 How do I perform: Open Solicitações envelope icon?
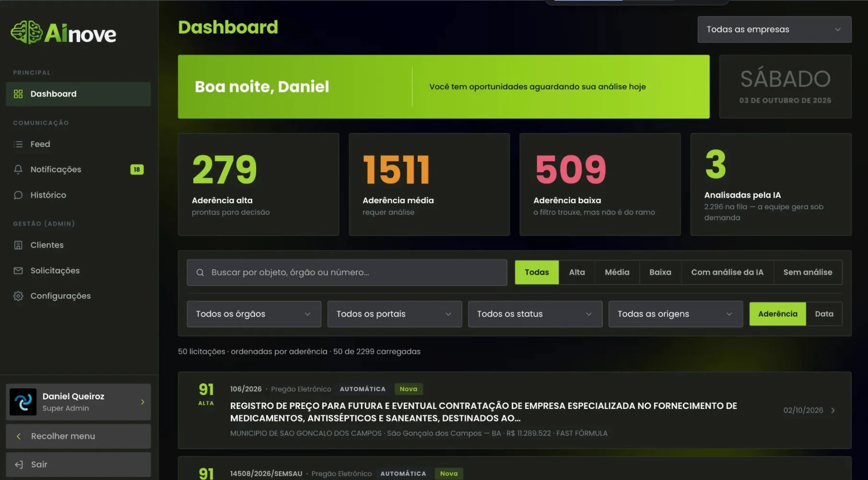(x=18, y=271)
